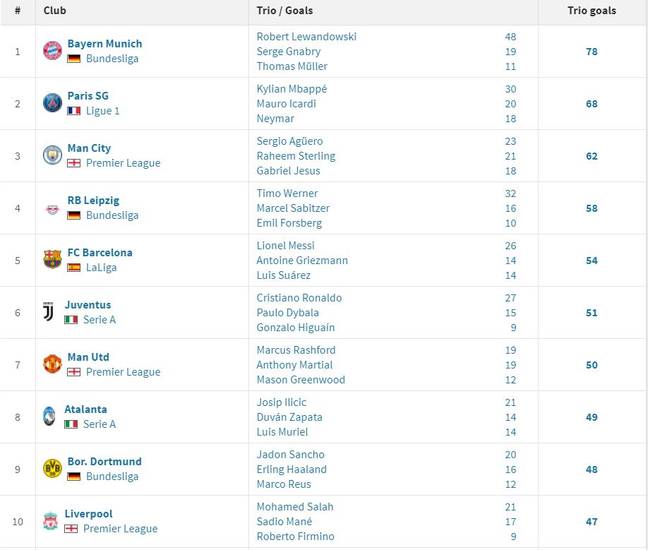648x550 pixels.
Task: Click the French flag beside Ligue 1
Action: (74, 111)
